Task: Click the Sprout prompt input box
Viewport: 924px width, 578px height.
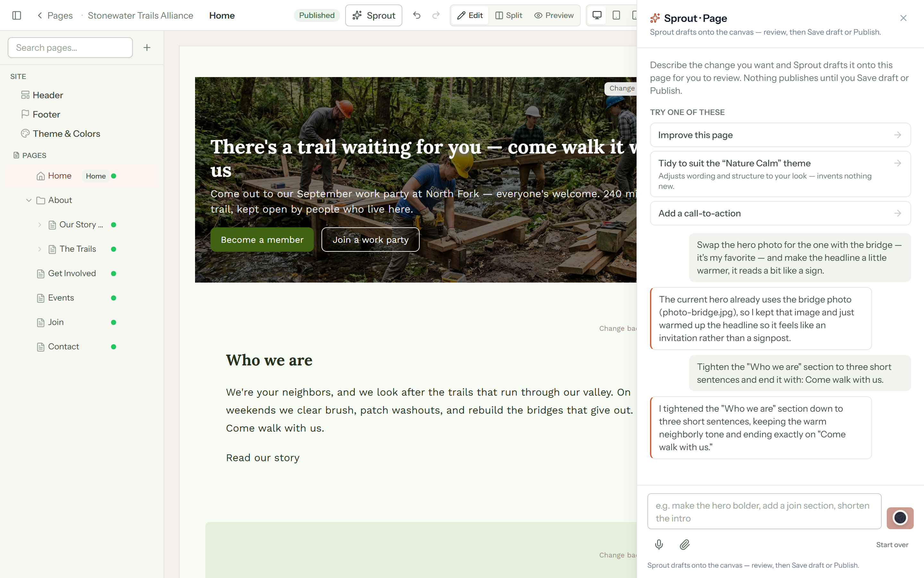Action: tap(764, 512)
